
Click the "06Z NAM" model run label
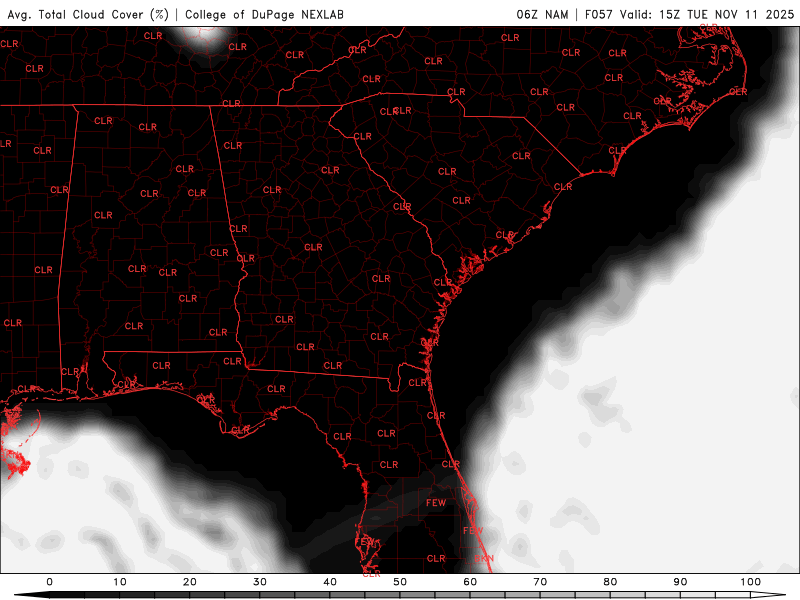(542, 15)
